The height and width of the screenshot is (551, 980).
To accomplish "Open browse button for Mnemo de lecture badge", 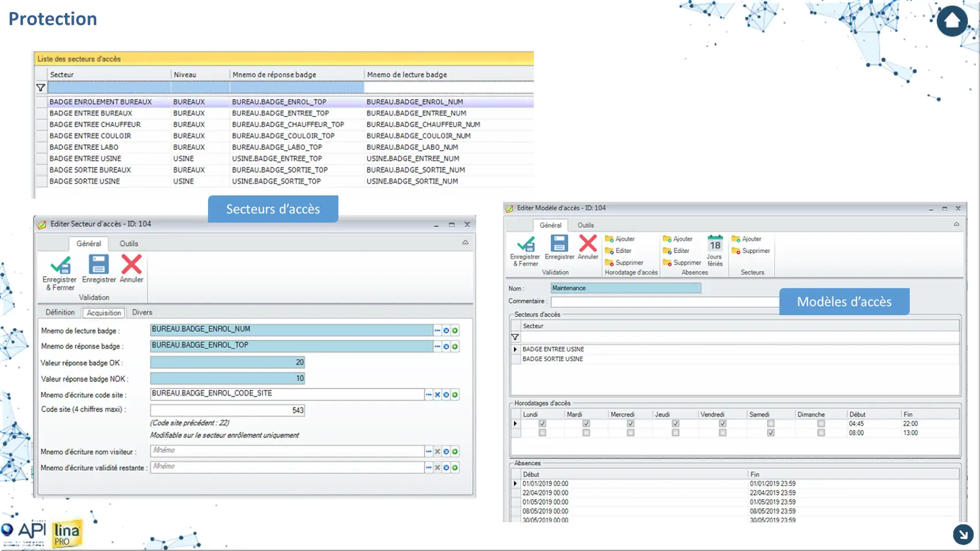I will pyautogui.click(x=437, y=330).
